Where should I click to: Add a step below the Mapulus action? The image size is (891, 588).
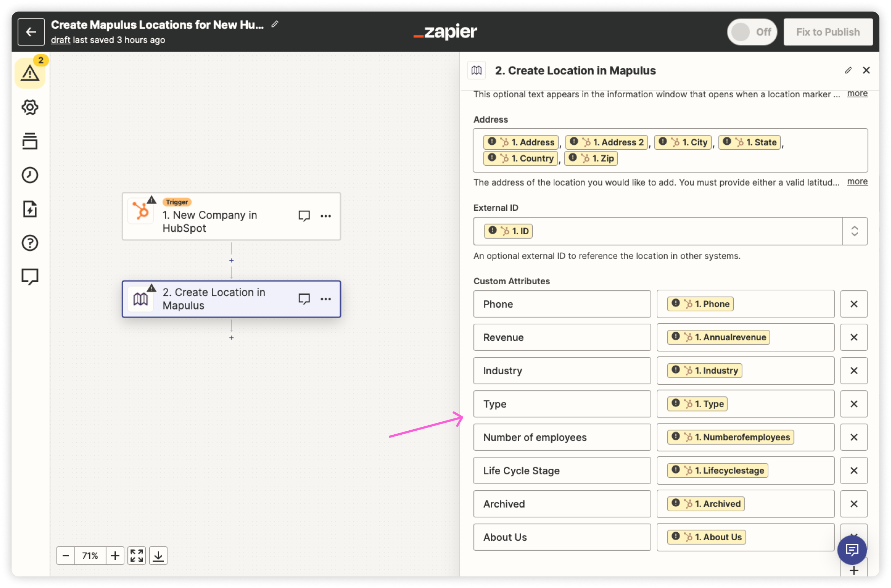click(231, 338)
